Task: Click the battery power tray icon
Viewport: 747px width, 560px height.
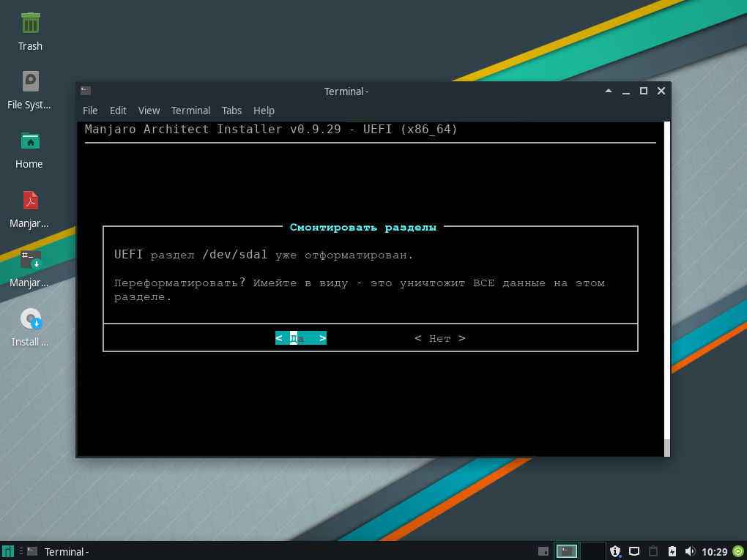Action: [x=672, y=551]
